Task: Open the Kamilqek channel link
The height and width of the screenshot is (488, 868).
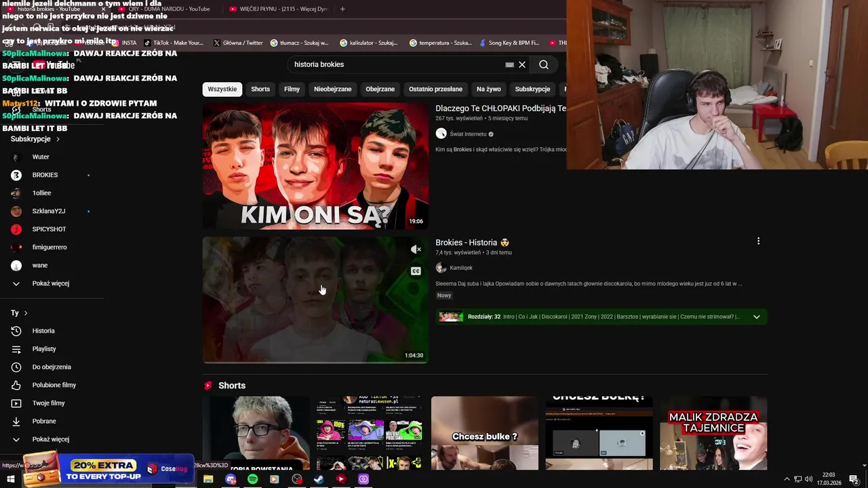Action: coord(461,268)
